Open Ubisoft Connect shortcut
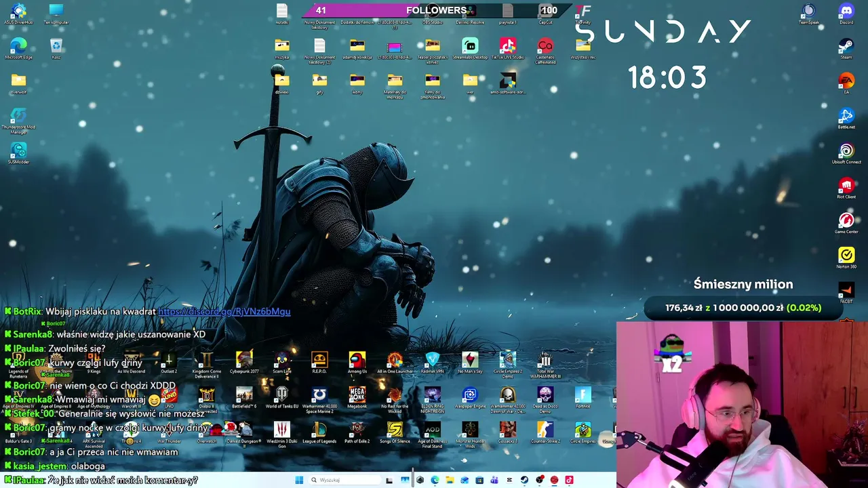Screen dimensions: 868x488 846,152
